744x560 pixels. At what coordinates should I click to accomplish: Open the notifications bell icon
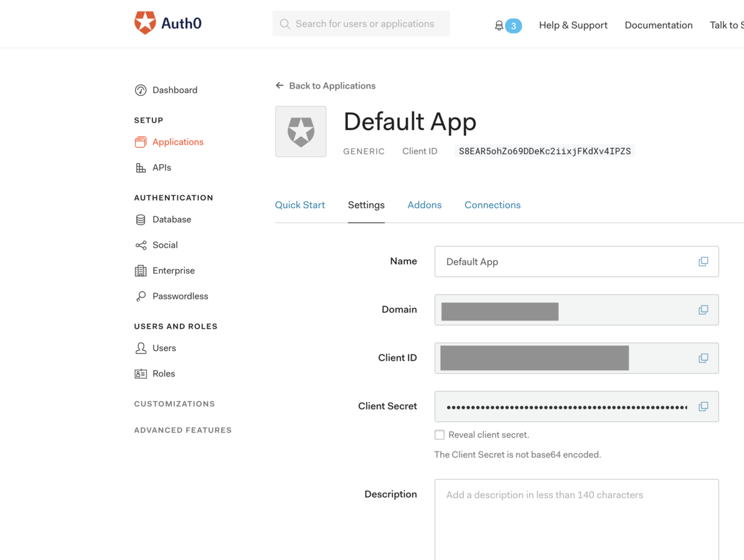(499, 25)
